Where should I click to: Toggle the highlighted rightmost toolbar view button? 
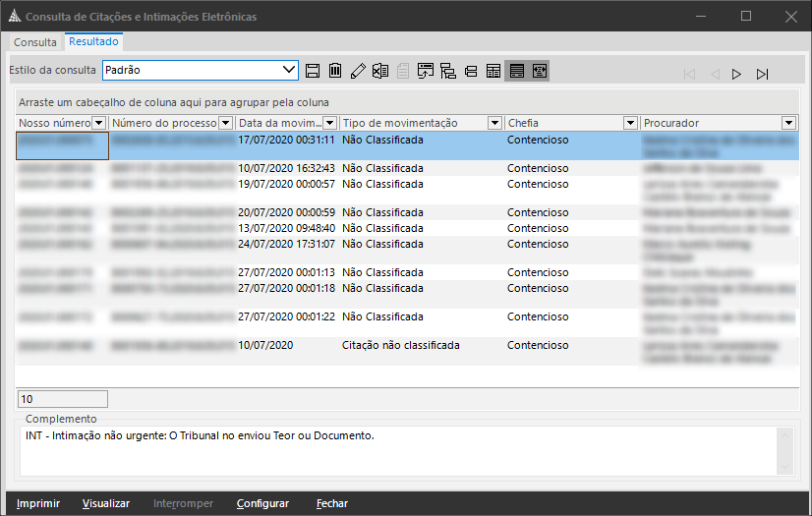[539, 71]
